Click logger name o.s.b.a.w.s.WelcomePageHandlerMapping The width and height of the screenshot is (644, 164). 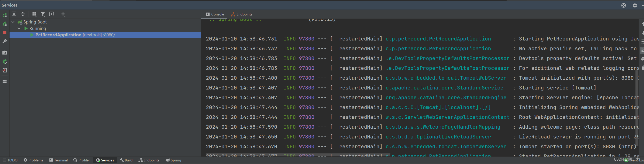tap(443, 127)
